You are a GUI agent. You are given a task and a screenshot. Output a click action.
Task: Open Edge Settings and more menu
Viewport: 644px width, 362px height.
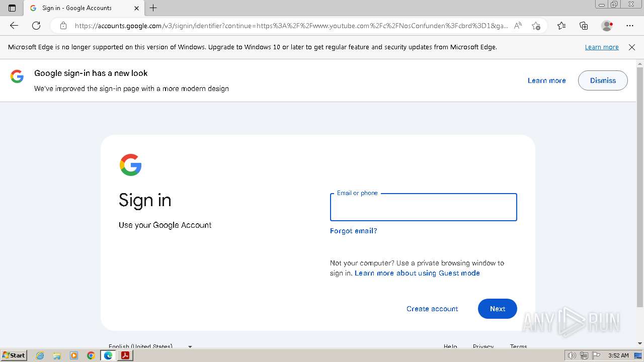point(630,26)
